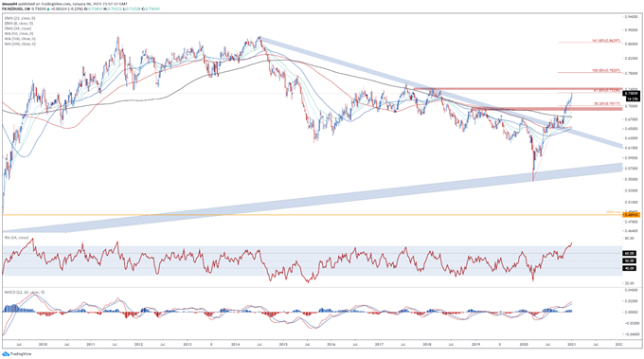The height and width of the screenshot is (359, 644).
Task: Click the 61.80% Fibonacci level label
Action: point(607,90)
